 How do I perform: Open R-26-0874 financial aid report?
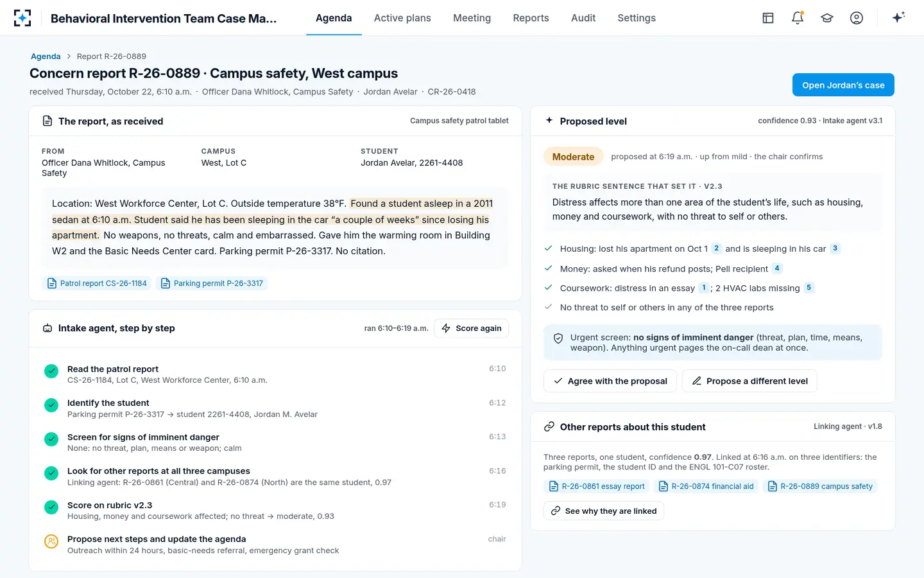pyautogui.click(x=706, y=486)
